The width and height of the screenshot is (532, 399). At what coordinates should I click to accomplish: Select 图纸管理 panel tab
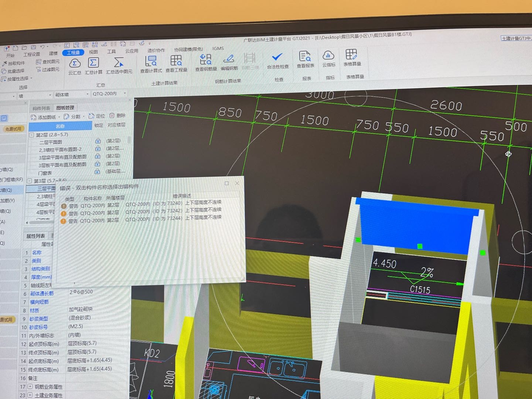[65, 108]
